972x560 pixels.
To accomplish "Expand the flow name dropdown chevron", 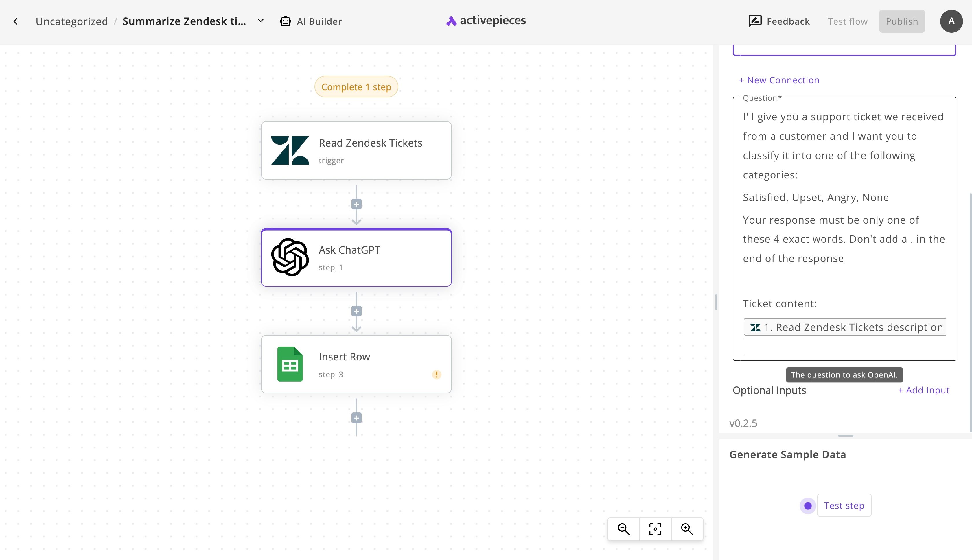I will pos(261,21).
